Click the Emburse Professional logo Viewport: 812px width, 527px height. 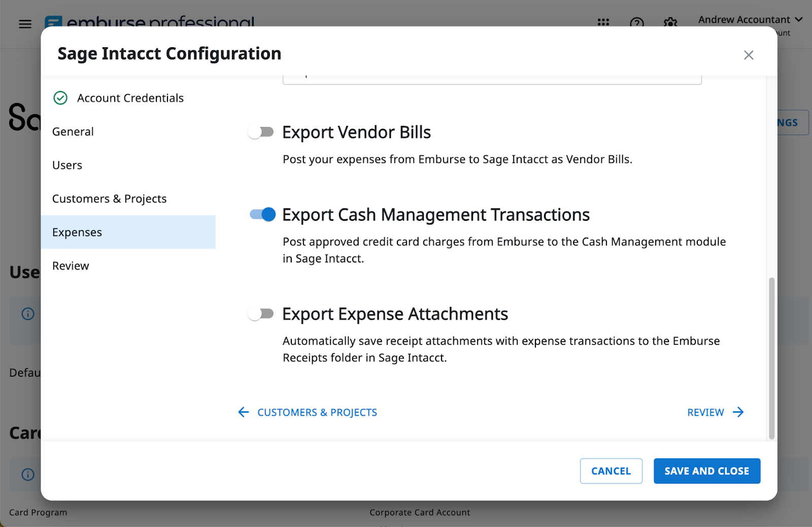point(149,21)
